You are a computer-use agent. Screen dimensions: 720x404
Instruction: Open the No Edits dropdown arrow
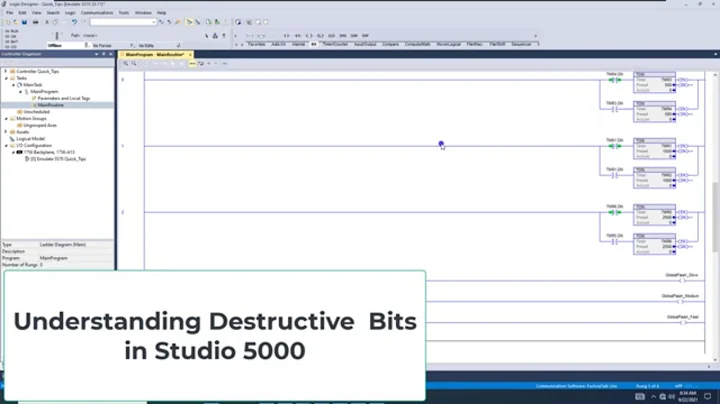(x=178, y=45)
